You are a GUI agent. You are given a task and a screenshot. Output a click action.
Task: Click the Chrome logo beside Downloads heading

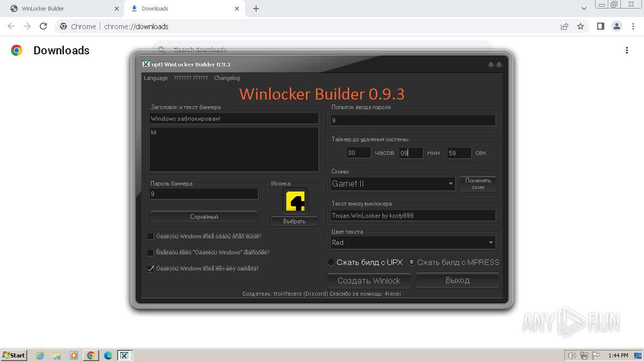coord(17,50)
